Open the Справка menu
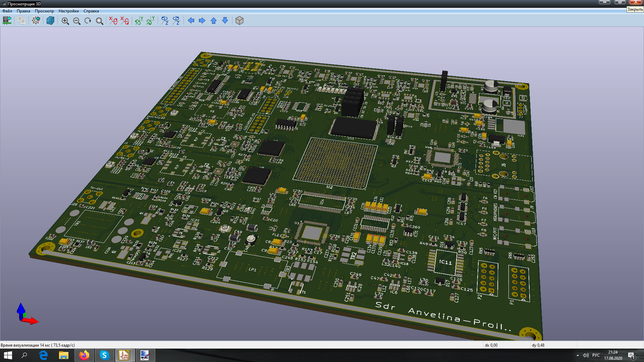 point(91,11)
